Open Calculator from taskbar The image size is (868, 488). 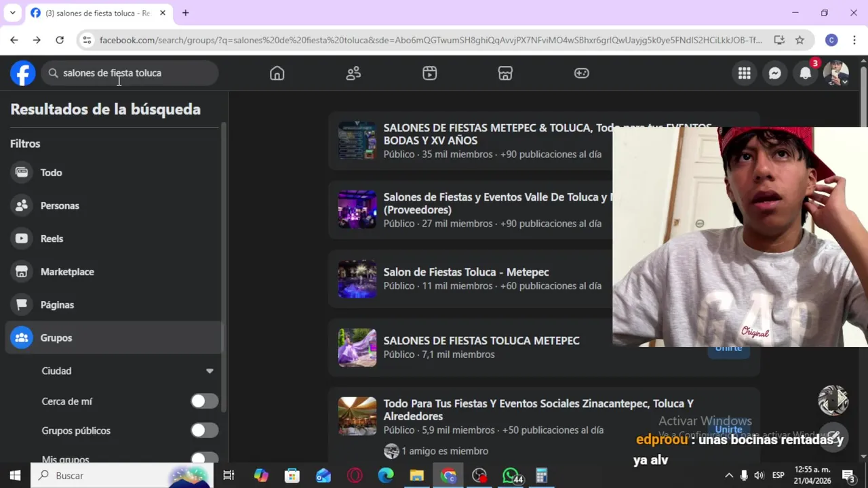pyautogui.click(x=541, y=475)
